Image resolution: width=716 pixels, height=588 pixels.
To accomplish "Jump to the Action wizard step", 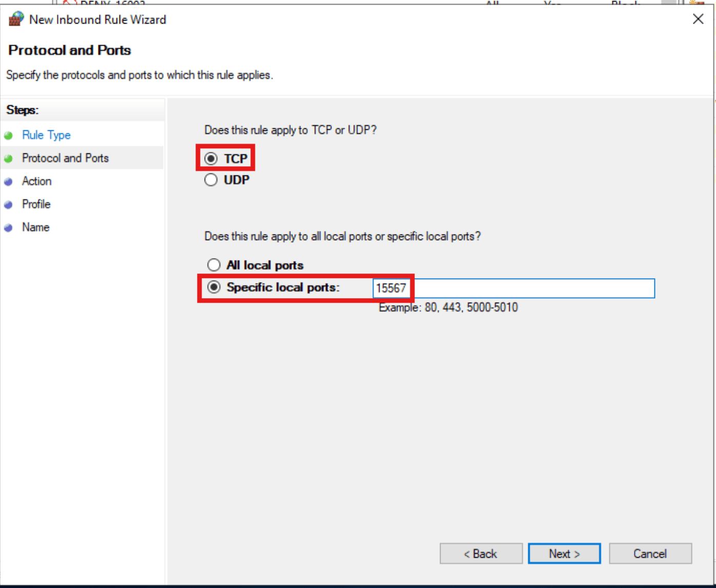I will click(36, 181).
